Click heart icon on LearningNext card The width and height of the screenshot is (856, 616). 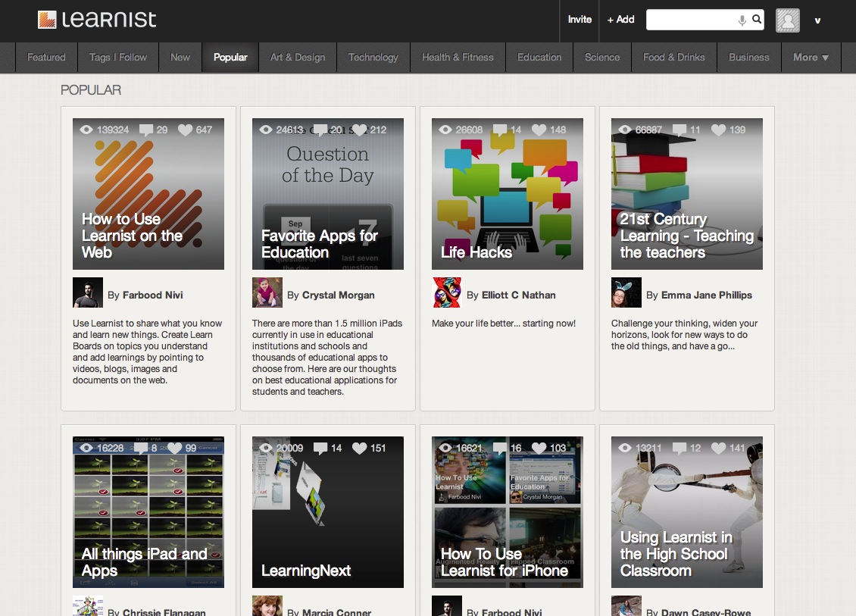(x=359, y=449)
